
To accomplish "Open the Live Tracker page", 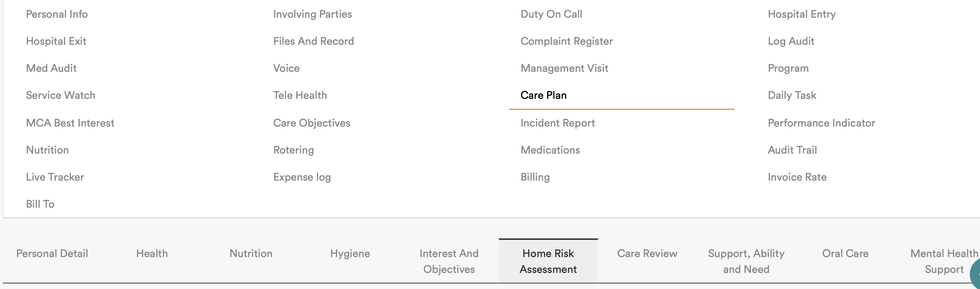I will tap(55, 177).
